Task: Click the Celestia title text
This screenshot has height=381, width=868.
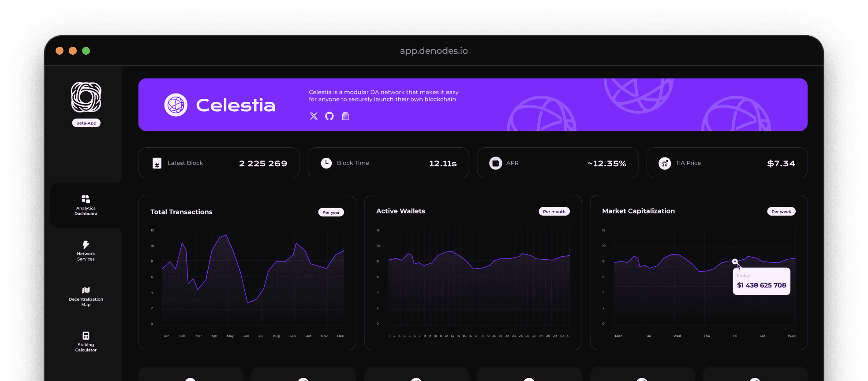Action: pos(236,105)
